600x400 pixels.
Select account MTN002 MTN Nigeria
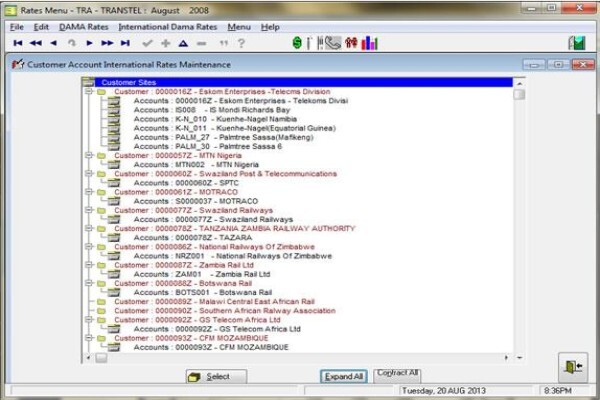196,165
